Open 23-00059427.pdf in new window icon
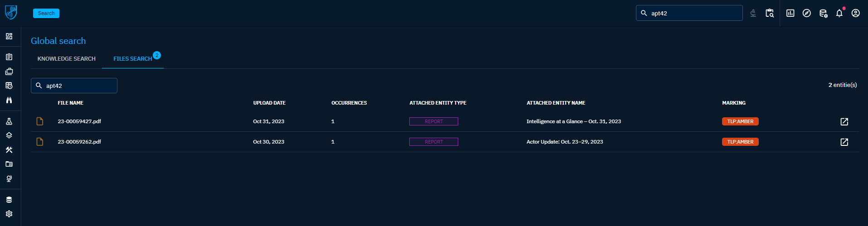 844,121
